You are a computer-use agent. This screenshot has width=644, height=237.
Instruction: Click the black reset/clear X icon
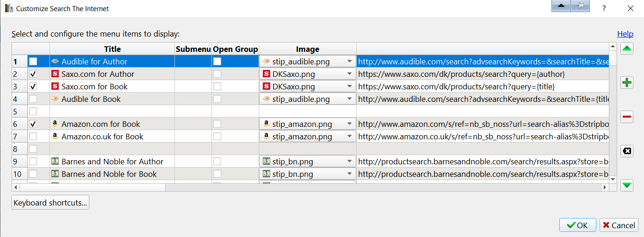627,151
